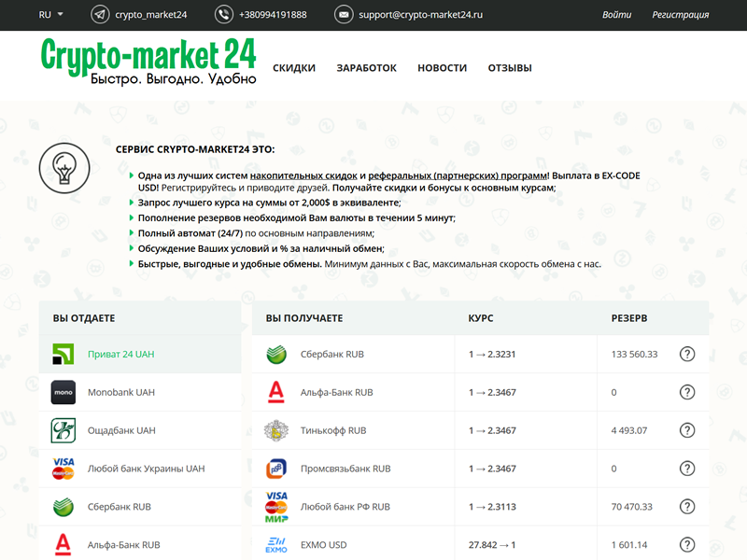Click help icon in EXMO USD row
Viewport: 747px width, 560px height.
tap(687, 545)
